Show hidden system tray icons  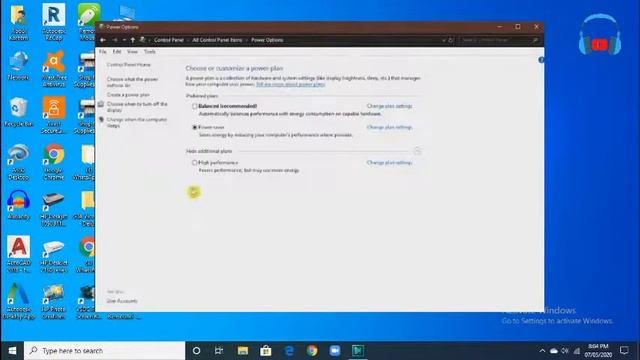[x=542, y=351]
